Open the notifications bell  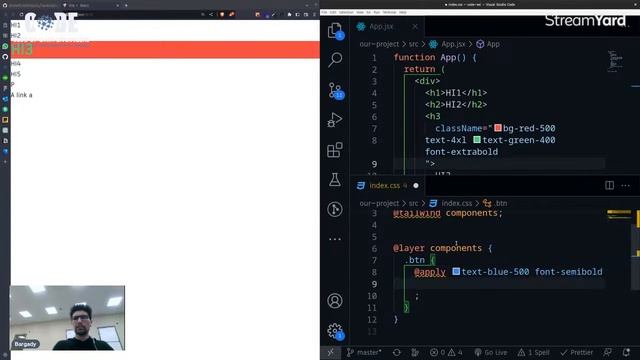(627, 352)
